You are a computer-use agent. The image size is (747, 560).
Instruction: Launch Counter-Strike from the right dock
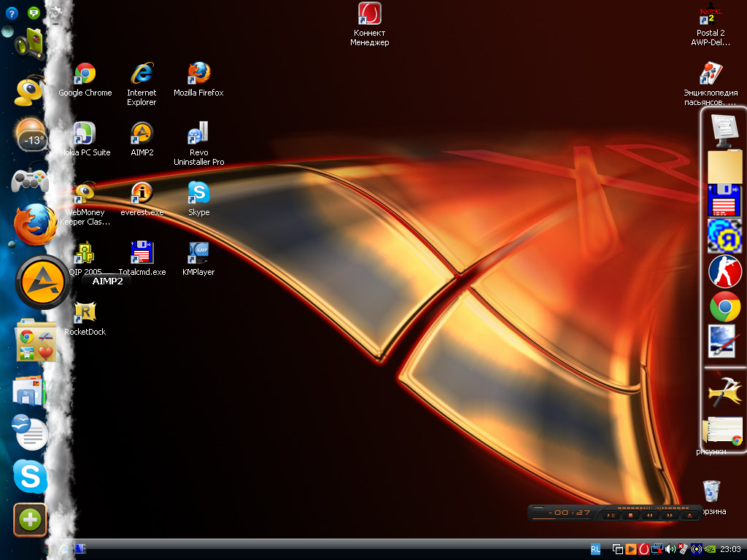[724, 271]
